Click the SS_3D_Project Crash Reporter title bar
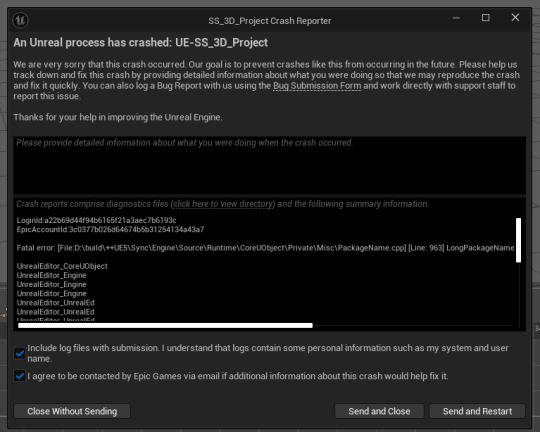Viewport: 540px width, 432px height. tap(270, 21)
